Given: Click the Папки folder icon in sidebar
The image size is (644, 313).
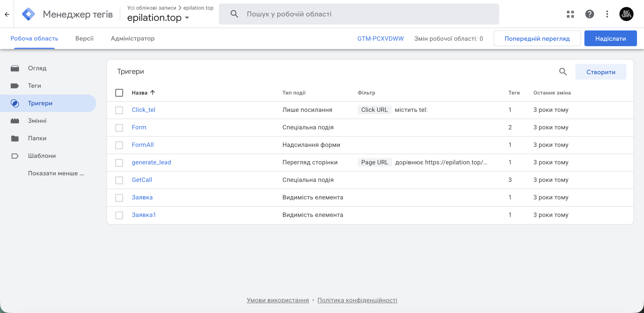Looking at the screenshot, I should 15,138.
